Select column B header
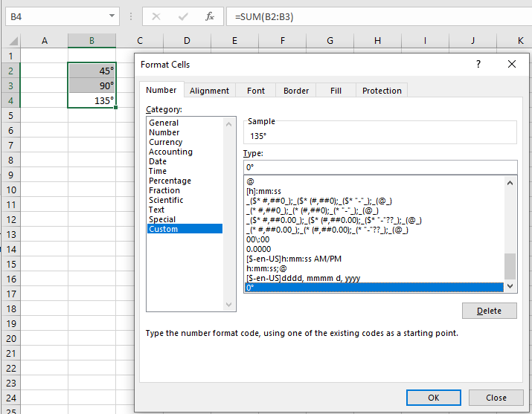The width and height of the screenshot is (532, 414). (x=92, y=41)
